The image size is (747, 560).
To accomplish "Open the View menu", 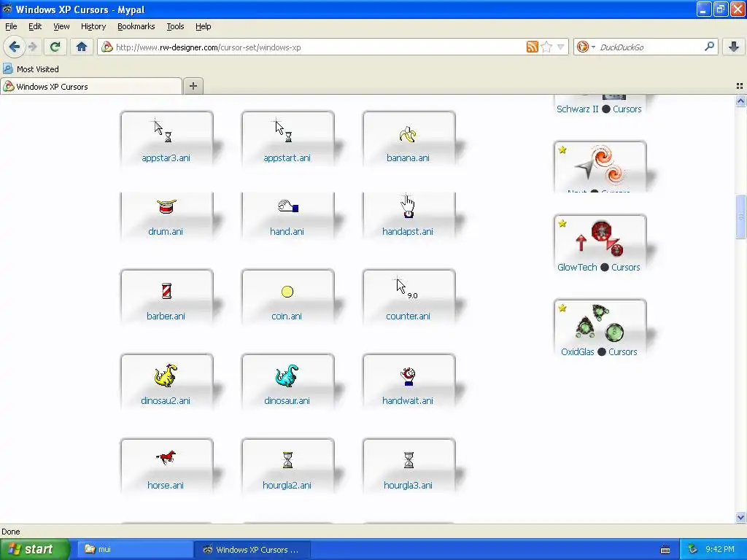I will (x=61, y=26).
